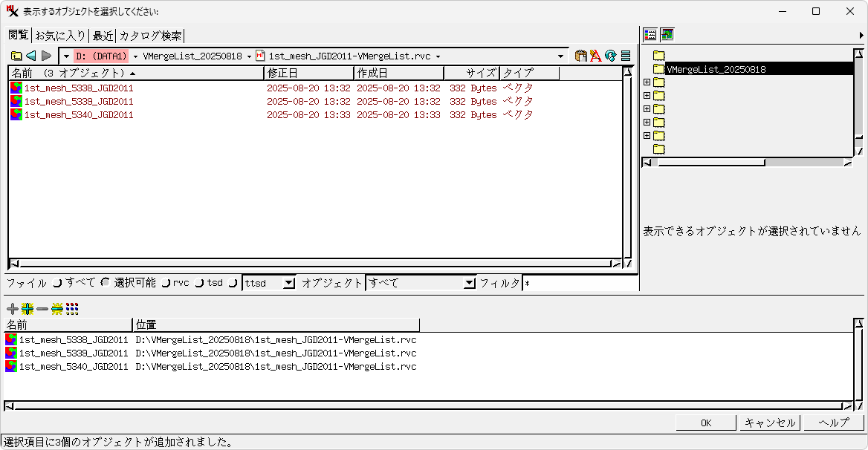Click the clipboard paste icon in path toolbar
868x450 pixels.
(581, 56)
